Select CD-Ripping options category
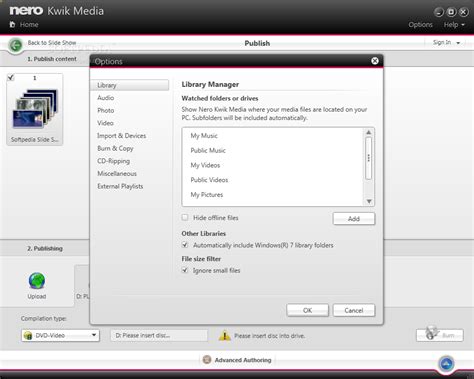This screenshot has height=379, width=474. (114, 161)
